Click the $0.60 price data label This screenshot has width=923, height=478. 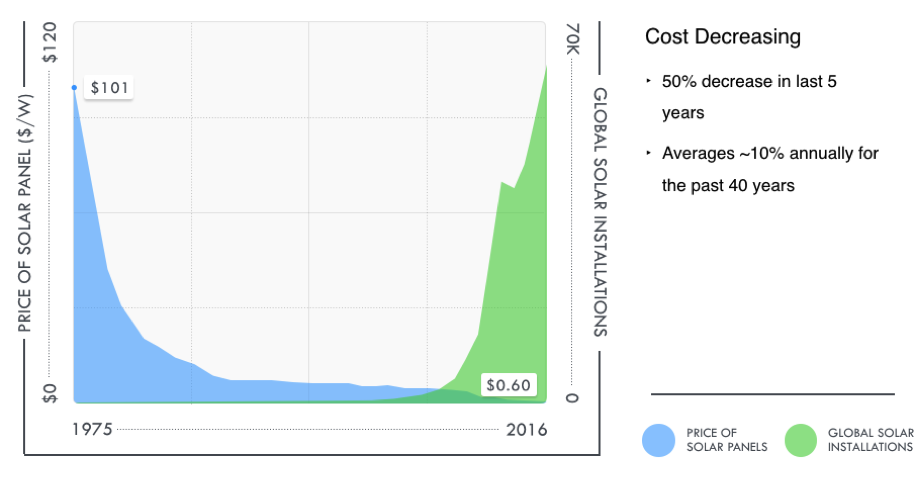coord(509,386)
